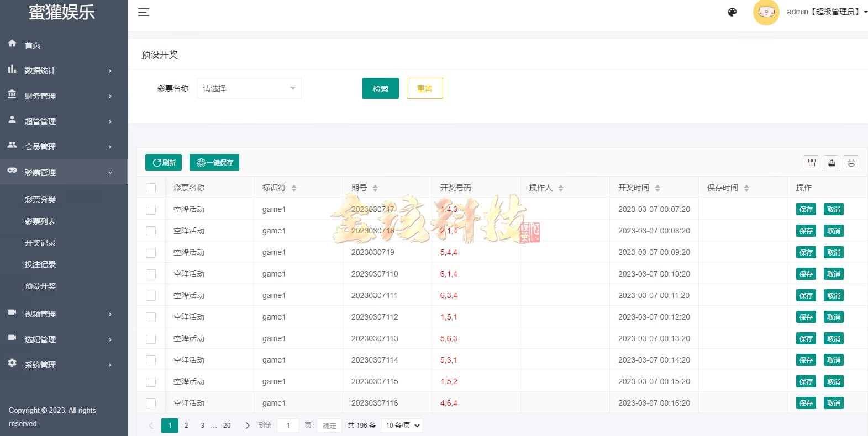
Task: Open the theme color palette icon
Action: tap(732, 12)
